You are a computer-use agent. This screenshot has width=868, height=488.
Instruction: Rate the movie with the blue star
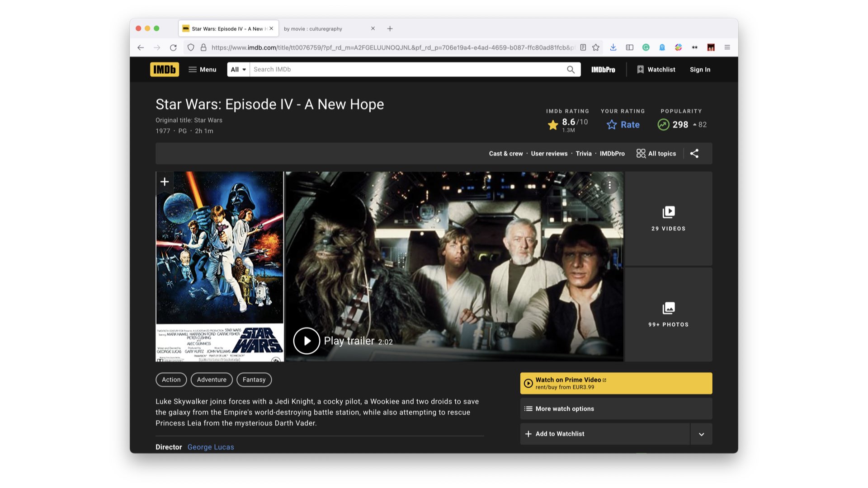pyautogui.click(x=623, y=125)
